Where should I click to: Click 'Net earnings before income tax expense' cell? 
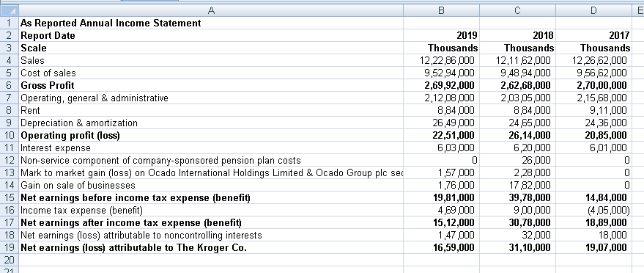[211, 197]
